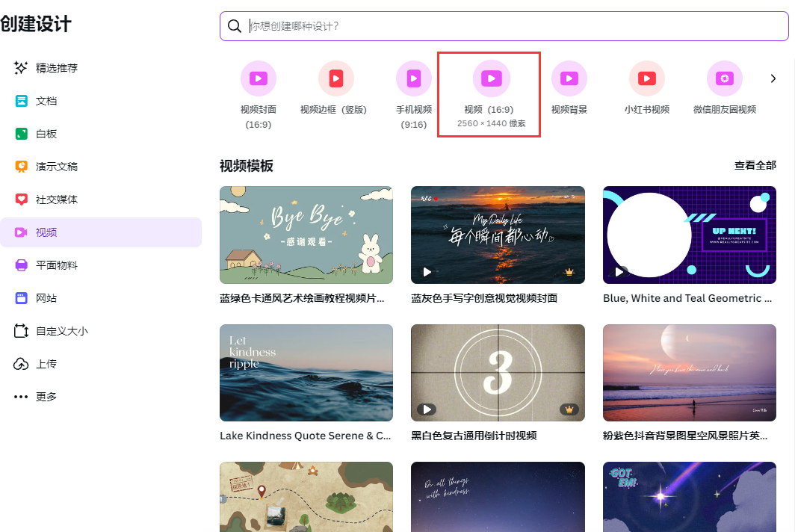Click the title Blue, White and Teal Geometric ...
Screen dimensions: 795x532
(687, 298)
